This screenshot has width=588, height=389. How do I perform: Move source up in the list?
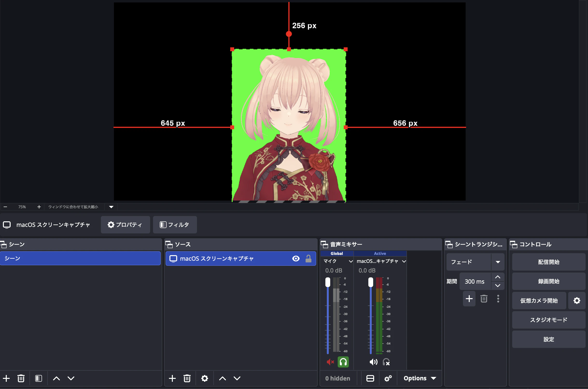point(223,378)
